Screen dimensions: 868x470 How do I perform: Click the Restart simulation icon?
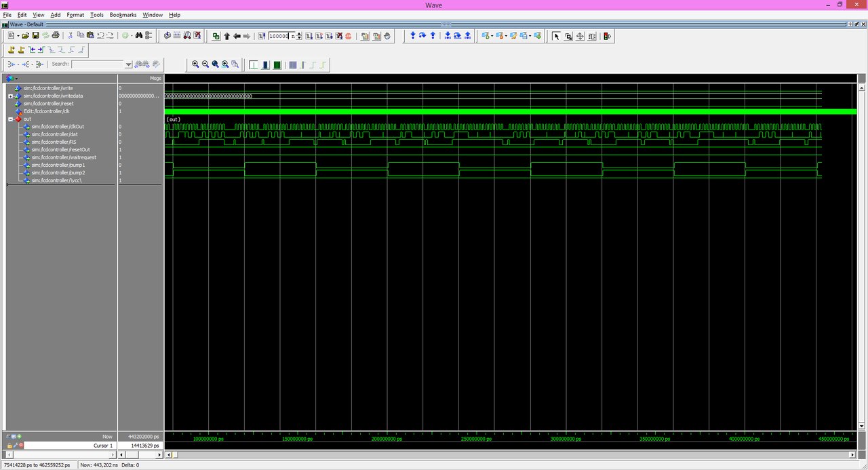pos(260,36)
